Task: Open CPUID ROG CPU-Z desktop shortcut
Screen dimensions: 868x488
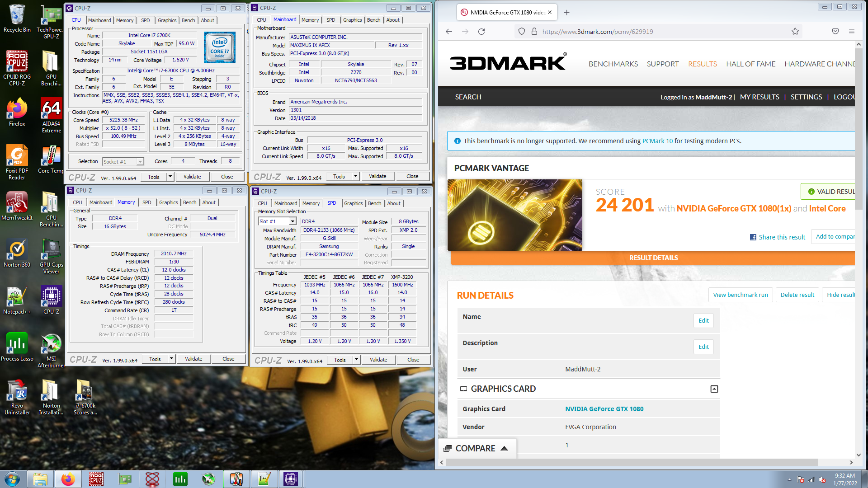Action: point(17,68)
